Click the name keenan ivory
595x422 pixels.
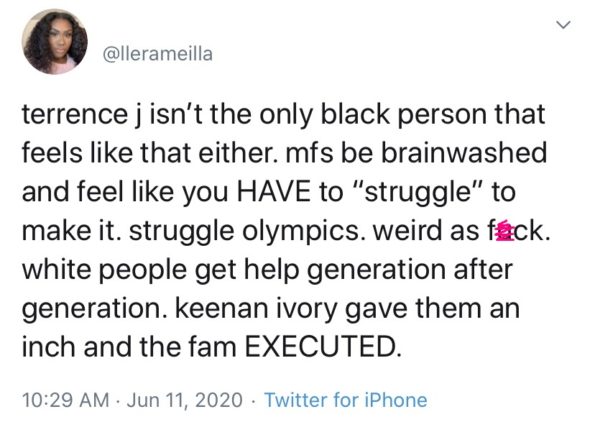tap(256, 309)
